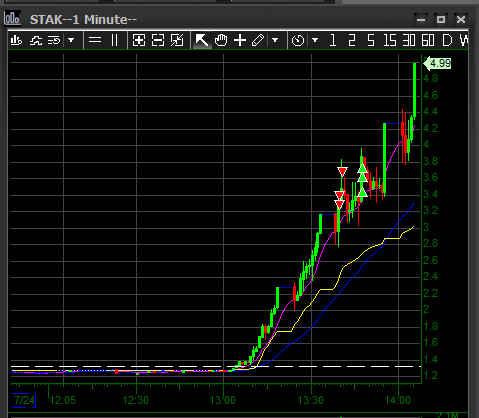
Task: Click the 13:30 time axis label
Action: 310,400
